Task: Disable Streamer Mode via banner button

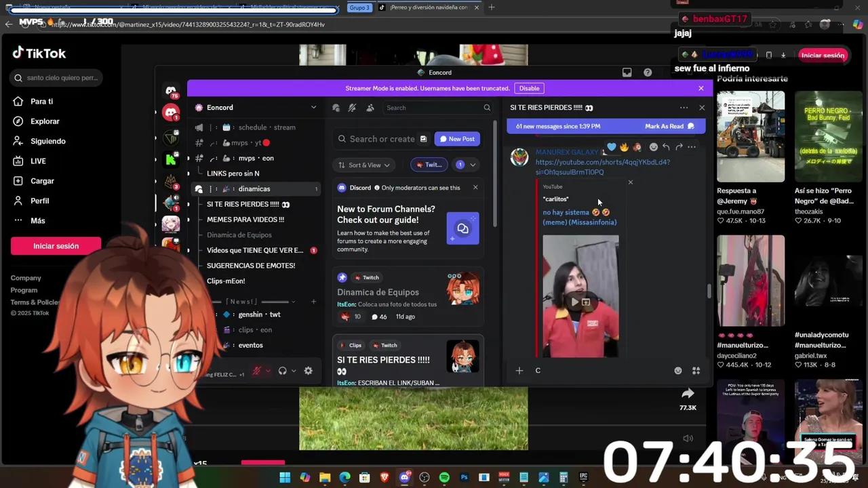Action: pyautogui.click(x=529, y=88)
